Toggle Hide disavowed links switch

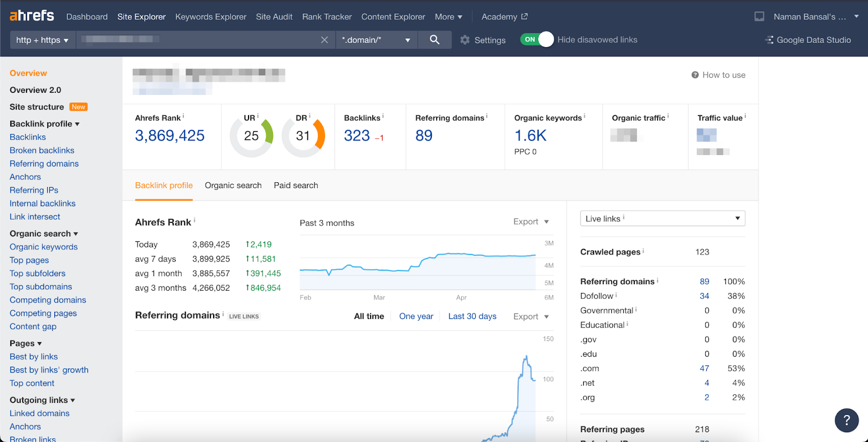(x=537, y=40)
